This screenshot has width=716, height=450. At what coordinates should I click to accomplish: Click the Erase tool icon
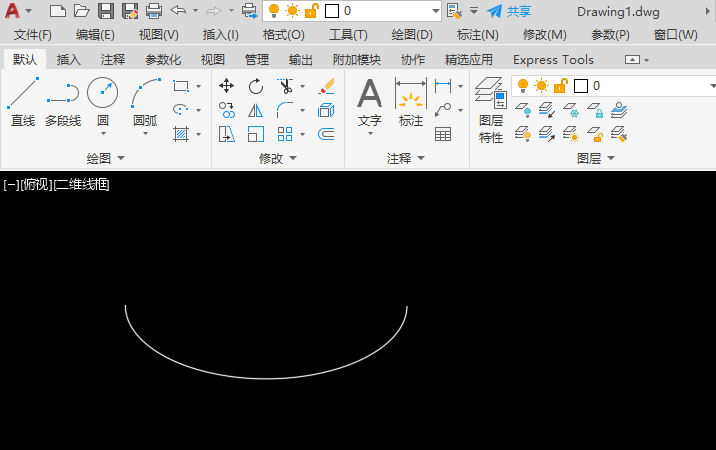(326, 86)
